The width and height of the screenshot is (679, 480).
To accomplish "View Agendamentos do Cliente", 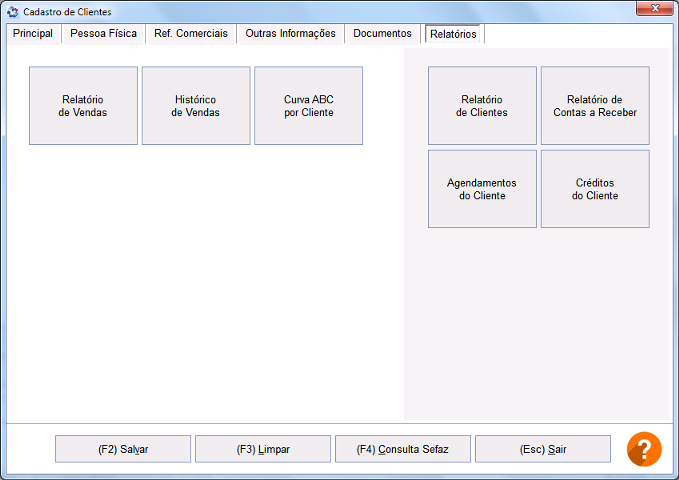I will 482,189.
